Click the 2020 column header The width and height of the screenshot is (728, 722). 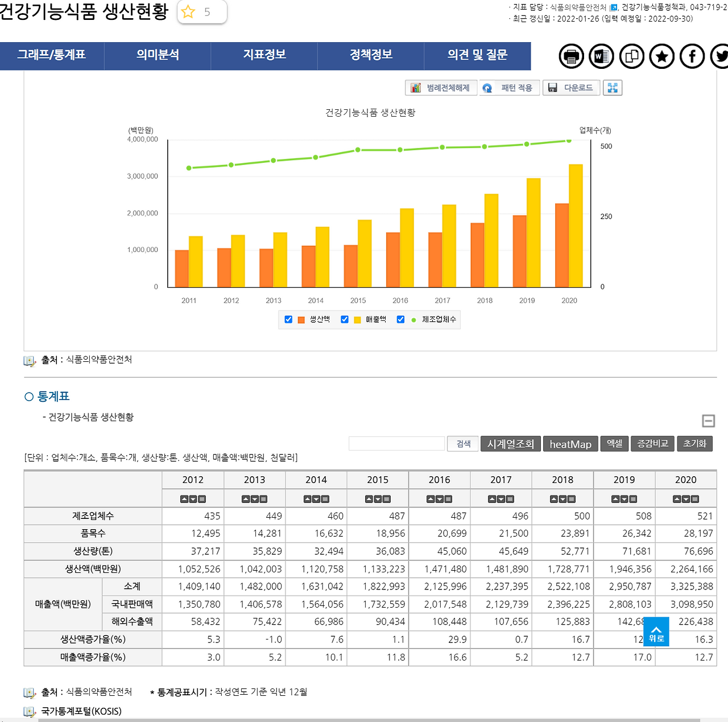[x=686, y=480]
